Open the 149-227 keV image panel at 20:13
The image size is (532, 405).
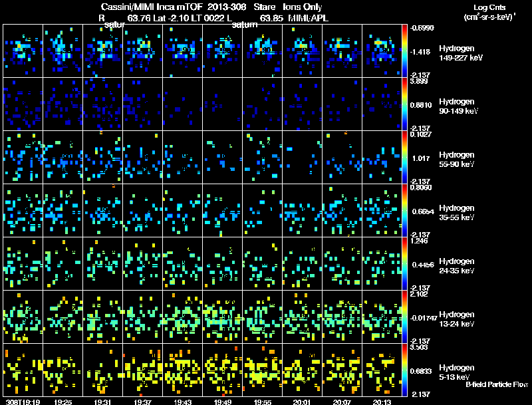tap(382, 51)
